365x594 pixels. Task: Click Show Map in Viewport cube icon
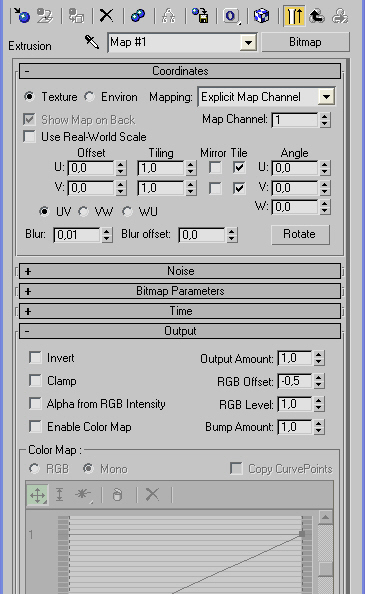coord(261,16)
